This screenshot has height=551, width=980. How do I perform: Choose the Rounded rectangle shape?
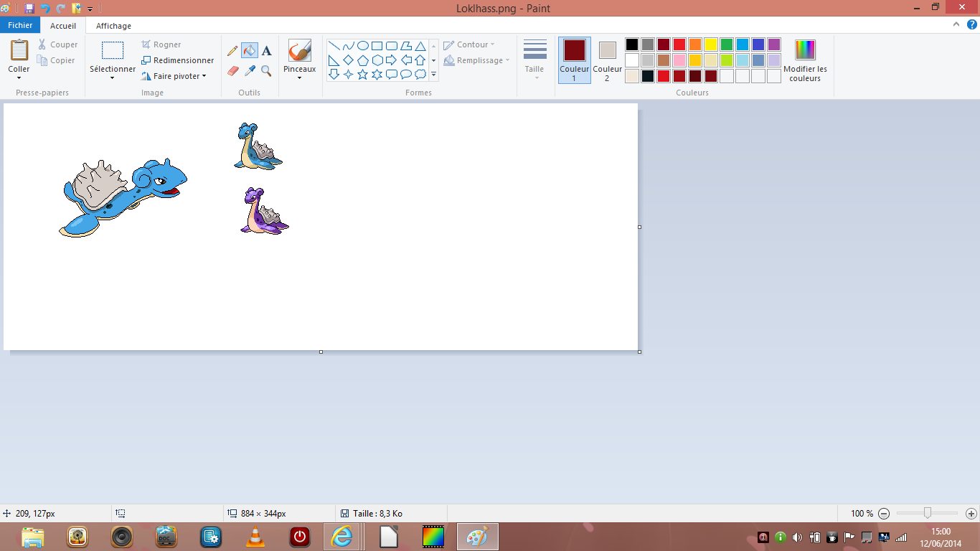[392, 46]
